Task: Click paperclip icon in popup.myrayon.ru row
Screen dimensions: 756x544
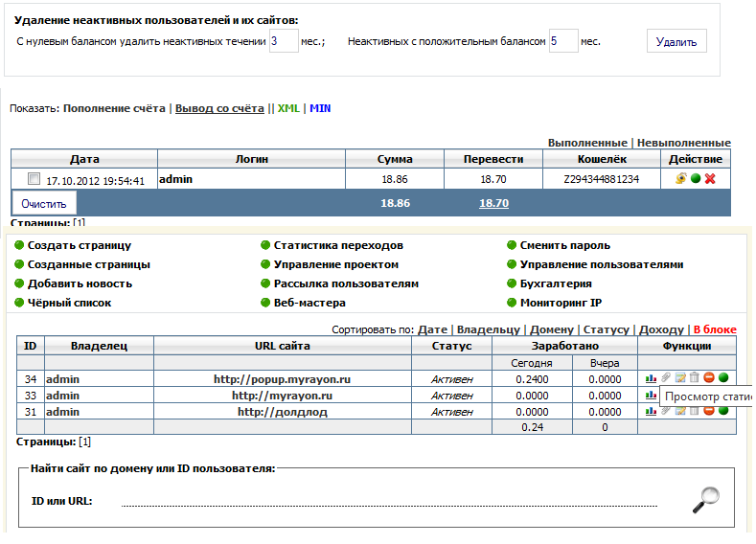Action: [666, 377]
